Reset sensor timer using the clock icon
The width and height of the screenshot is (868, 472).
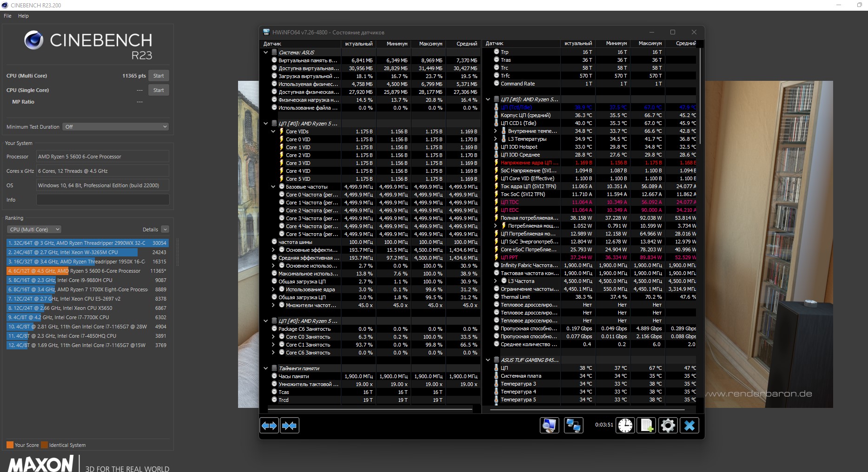[625, 426]
